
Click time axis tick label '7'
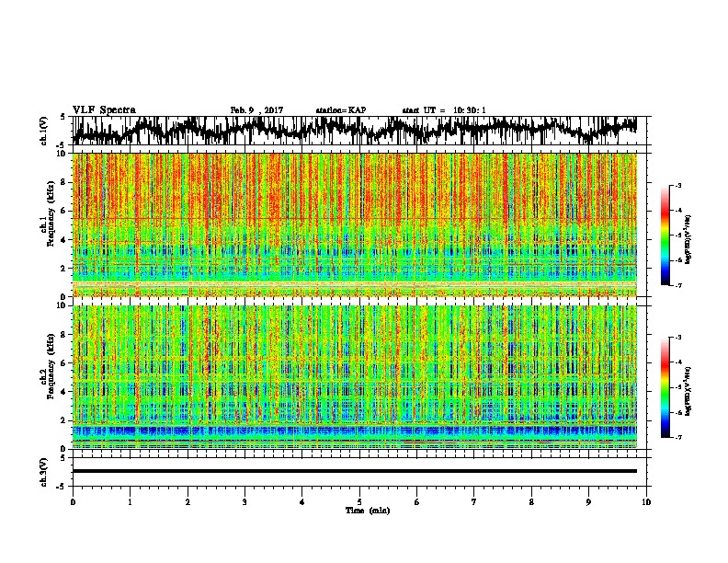tap(474, 502)
